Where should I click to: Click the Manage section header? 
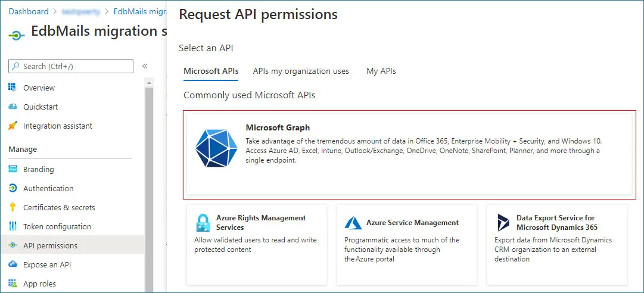click(23, 149)
